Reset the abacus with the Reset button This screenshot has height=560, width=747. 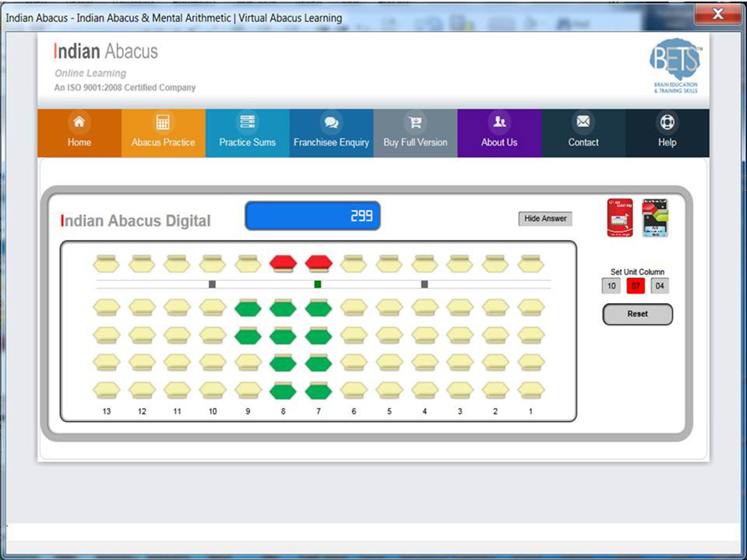637,314
